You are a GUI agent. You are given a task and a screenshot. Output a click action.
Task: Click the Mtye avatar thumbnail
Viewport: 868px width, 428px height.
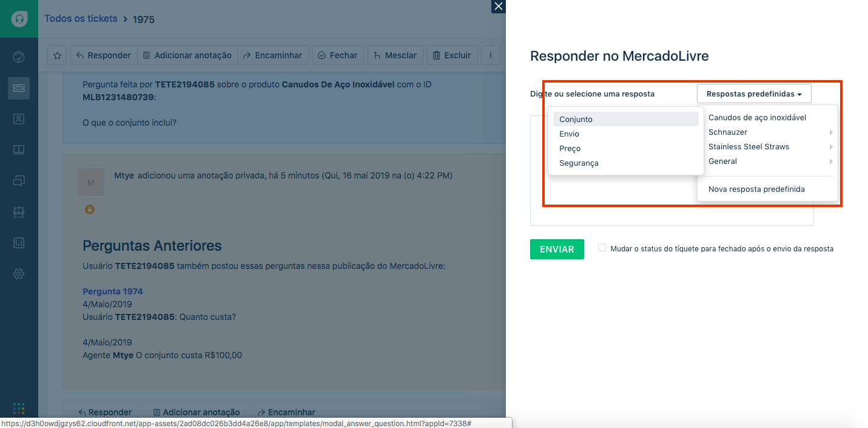coord(91,182)
